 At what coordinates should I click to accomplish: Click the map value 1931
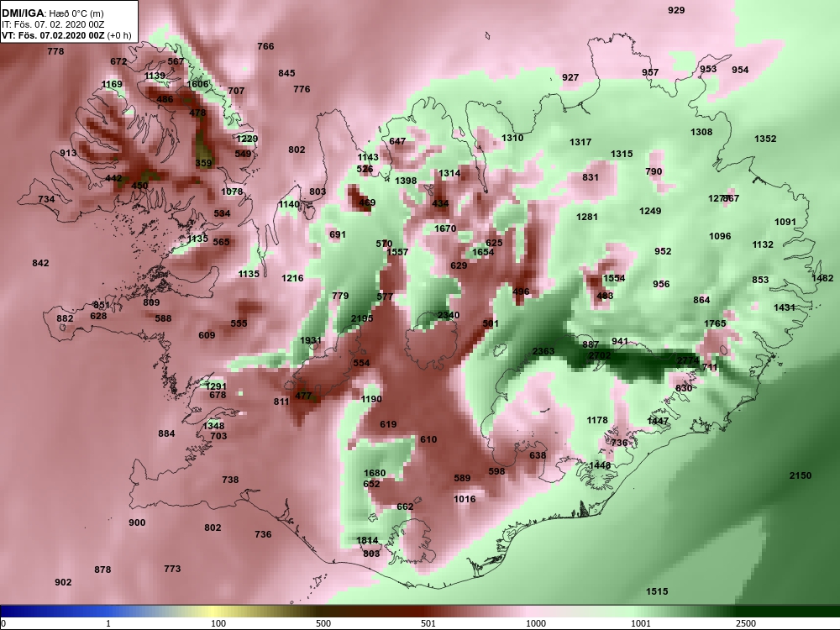click(311, 341)
